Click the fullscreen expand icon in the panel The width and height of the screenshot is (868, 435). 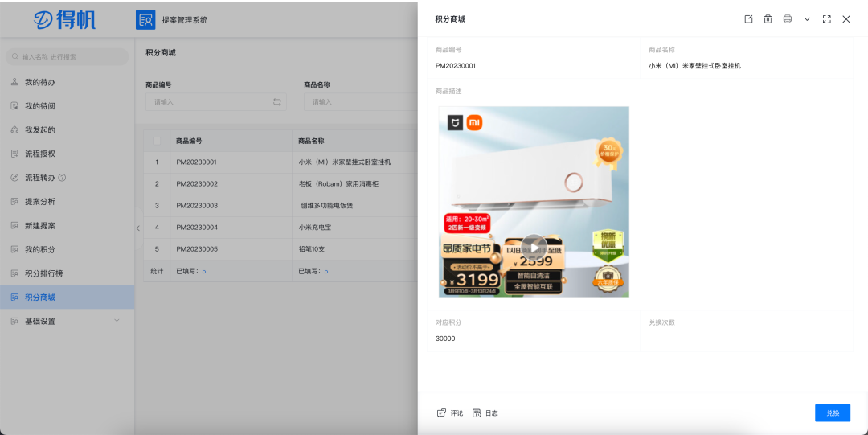click(826, 19)
